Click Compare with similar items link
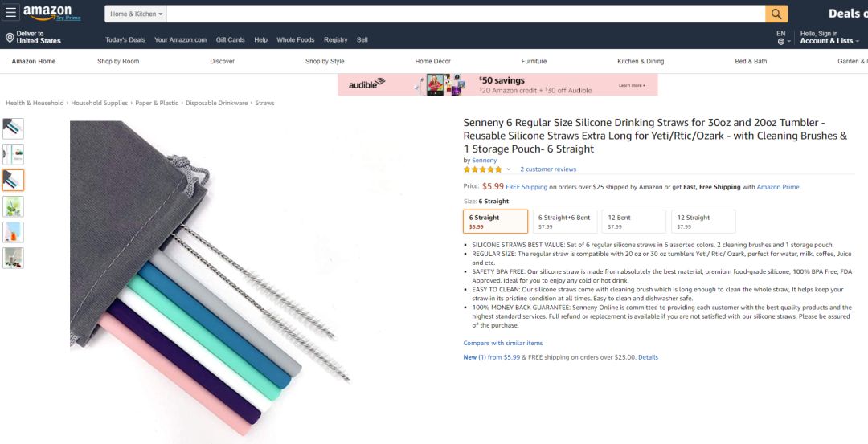This screenshot has width=868, height=444. coord(502,343)
